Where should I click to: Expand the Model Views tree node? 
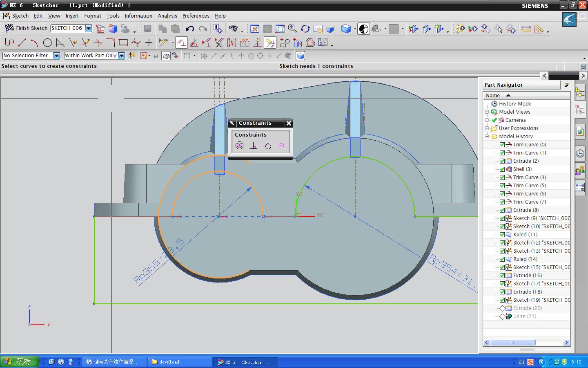pos(487,112)
